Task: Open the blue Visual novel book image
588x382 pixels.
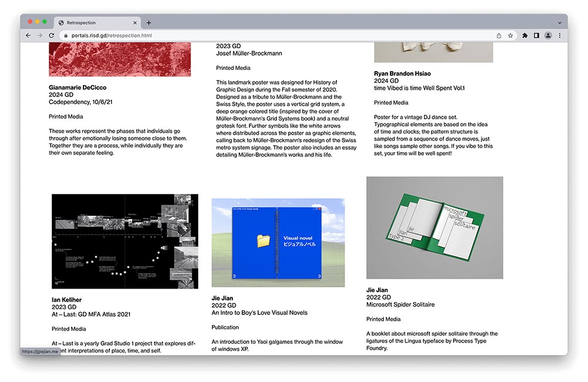Action: tap(278, 243)
